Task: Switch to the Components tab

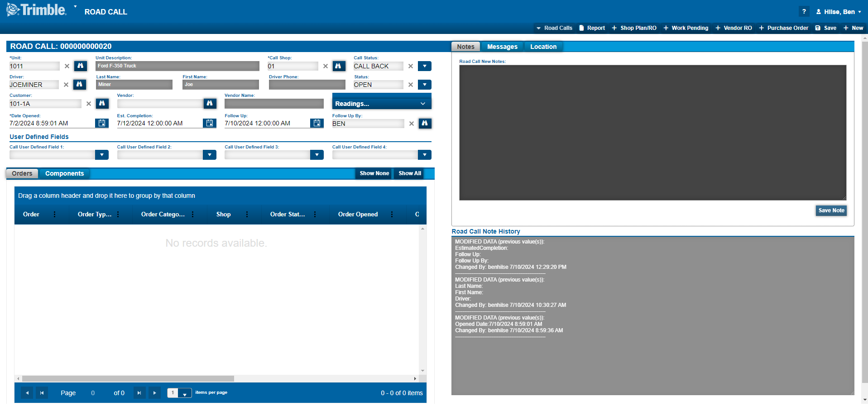Action: point(64,173)
